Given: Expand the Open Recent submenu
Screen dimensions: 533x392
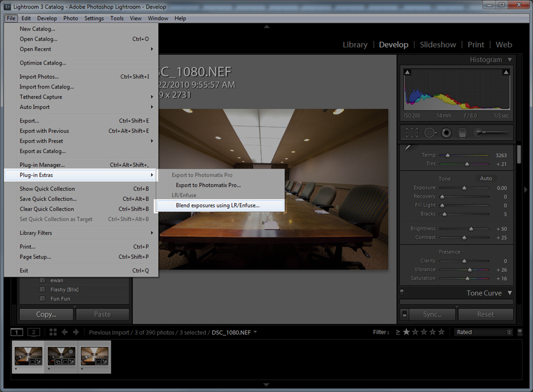Looking at the screenshot, I should (x=81, y=49).
